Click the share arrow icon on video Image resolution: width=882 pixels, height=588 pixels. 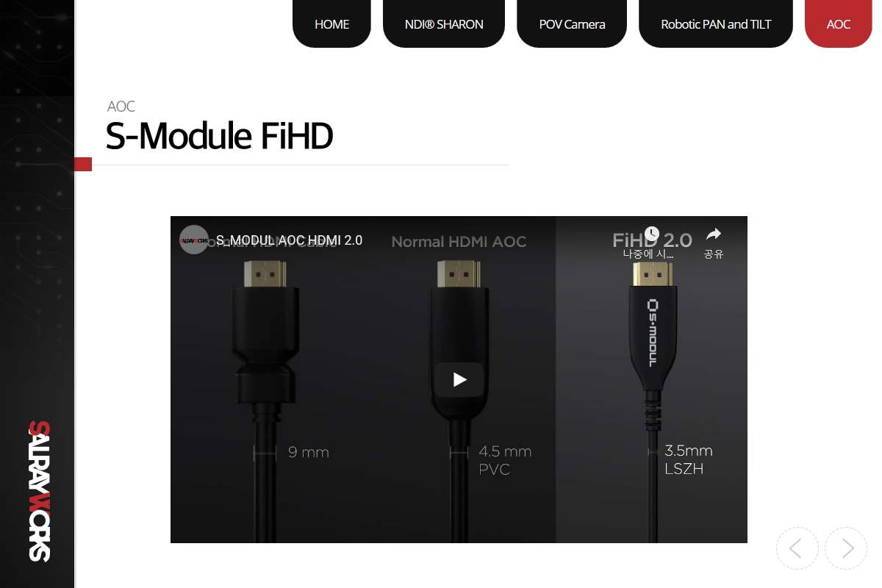point(713,234)
